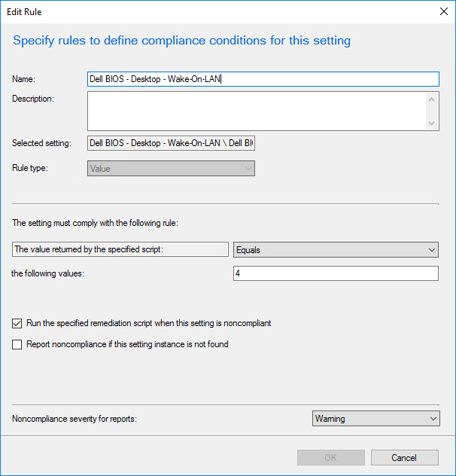
Task: Click inside the Description text area
Action: (256, 111)
